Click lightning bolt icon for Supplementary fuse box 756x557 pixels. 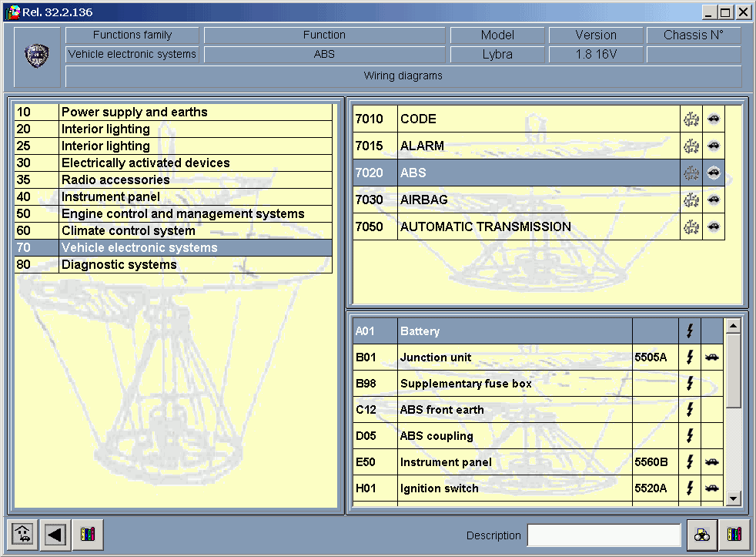tap(690, 384)
